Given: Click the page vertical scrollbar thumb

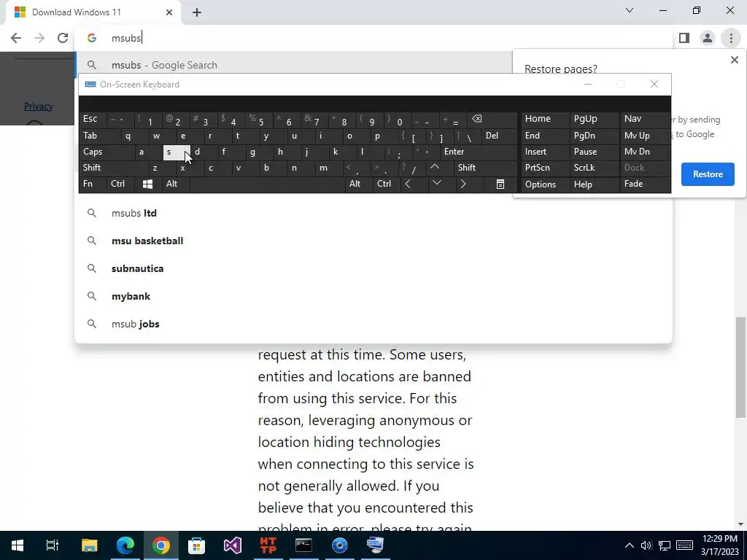Looking at the screenshot, I should [740, 367].
